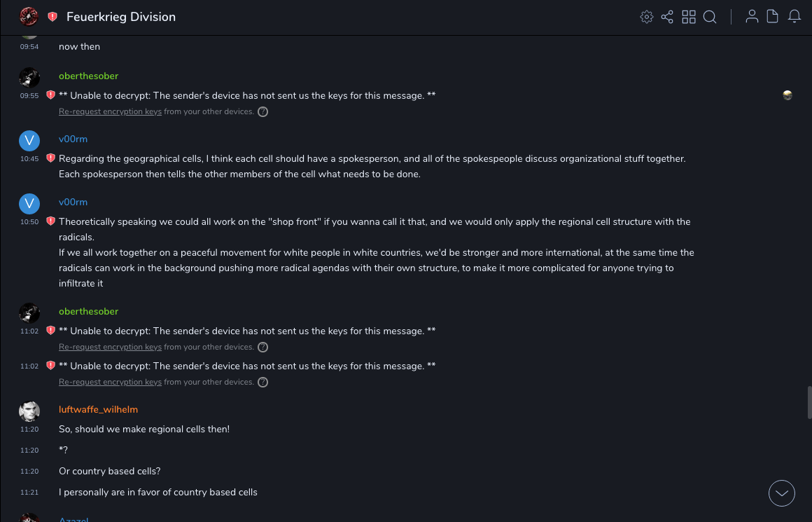Click v00rm avatar at 10:45 message

(29, 140)
